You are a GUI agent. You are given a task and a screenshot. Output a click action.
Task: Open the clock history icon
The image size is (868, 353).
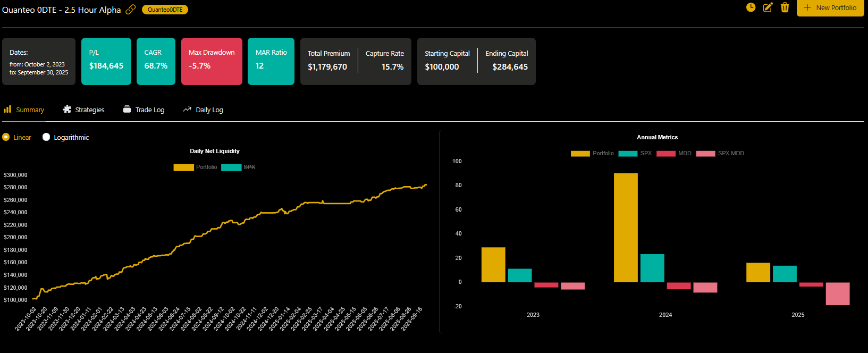[x=751, y=7]
